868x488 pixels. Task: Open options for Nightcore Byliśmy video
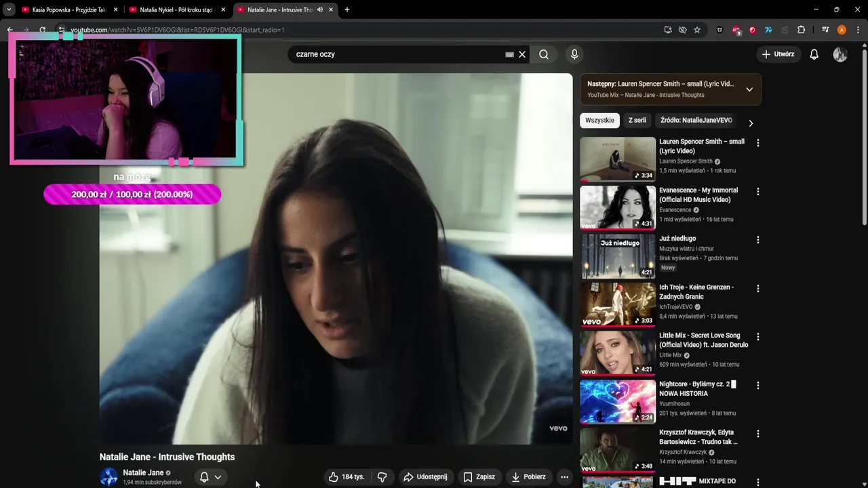758,386
